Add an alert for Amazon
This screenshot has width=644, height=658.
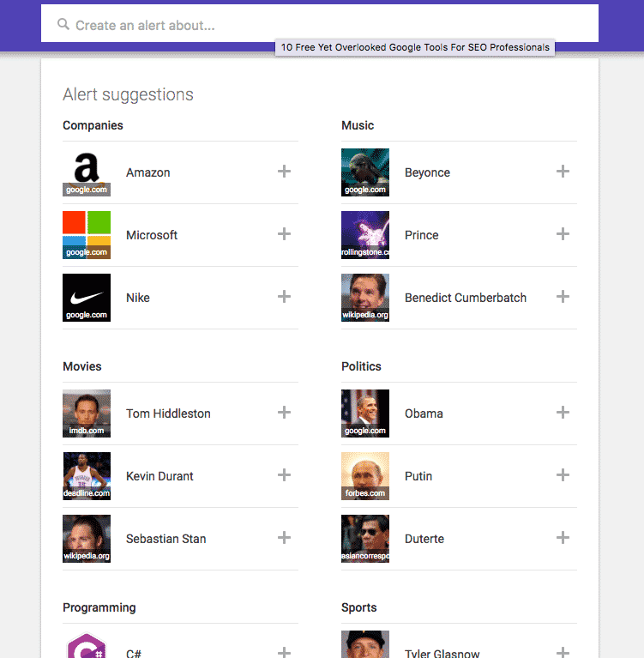pos(284,172)
